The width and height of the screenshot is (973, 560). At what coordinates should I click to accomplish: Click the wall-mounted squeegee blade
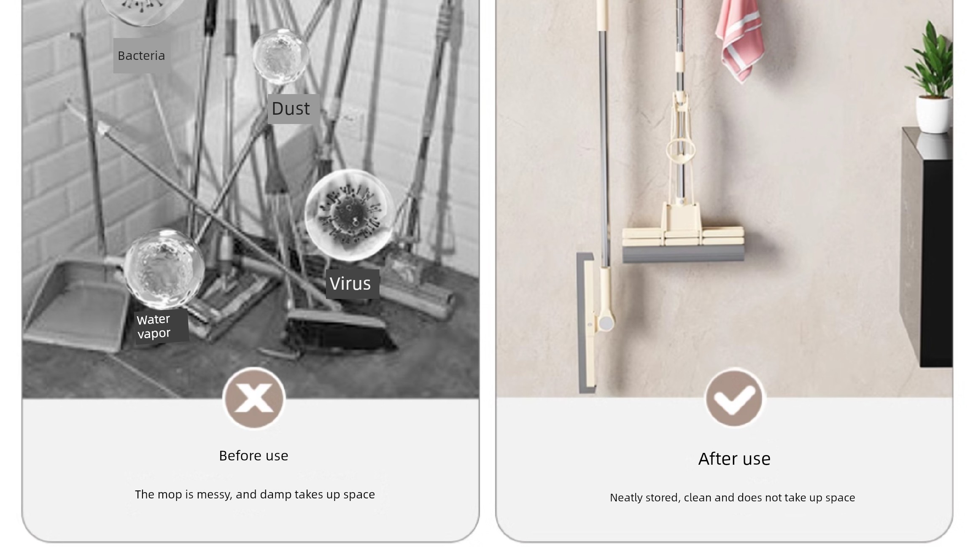tap(586, 323)
